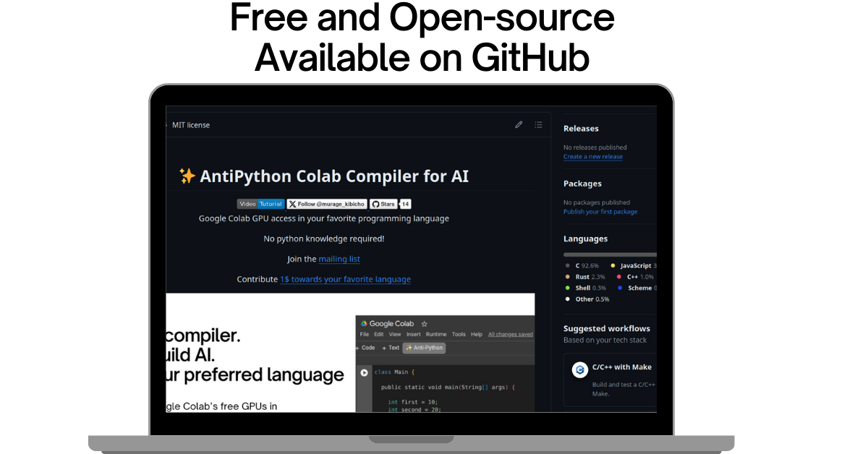Image resolution: width=868 pixels, height=454 pixels.
Task: Open the File menu in Colab image
Action: point(365,335)
